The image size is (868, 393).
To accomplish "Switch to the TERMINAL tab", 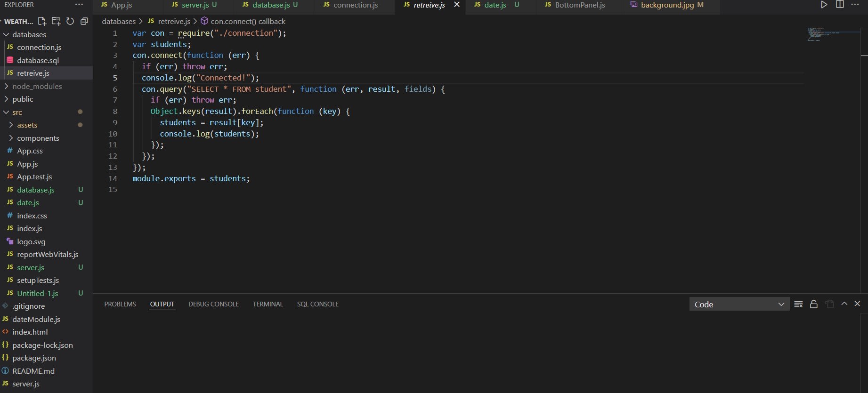I will click(268, 304).
